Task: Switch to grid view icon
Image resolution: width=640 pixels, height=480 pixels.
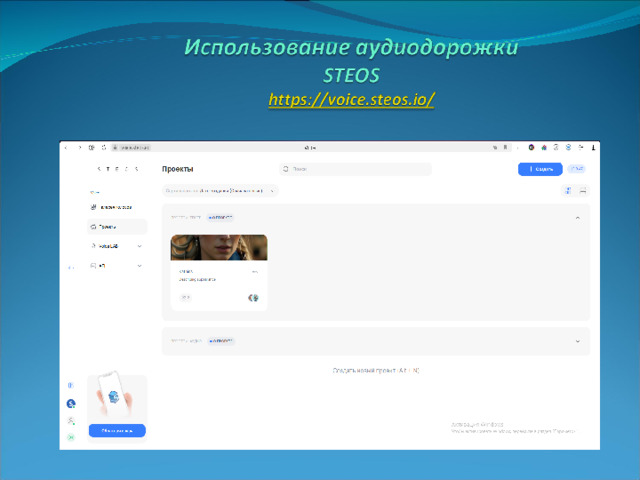Action: (x=568, y=191)
